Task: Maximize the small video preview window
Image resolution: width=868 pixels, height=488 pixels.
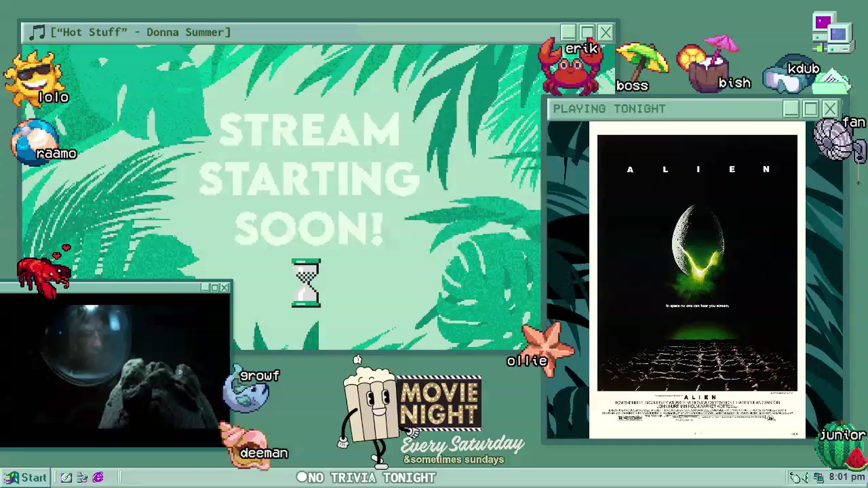Action: pos(215,287)
